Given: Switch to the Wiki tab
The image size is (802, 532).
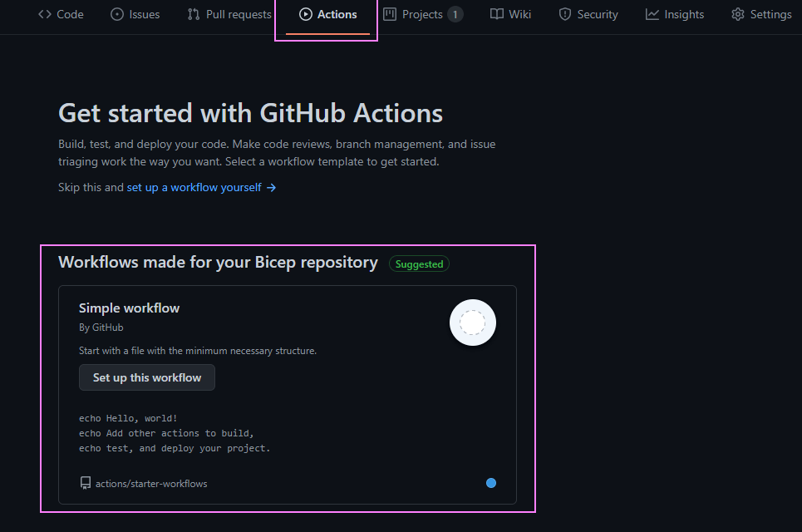Looking at the screenshot, I should (x=510, y=14).
